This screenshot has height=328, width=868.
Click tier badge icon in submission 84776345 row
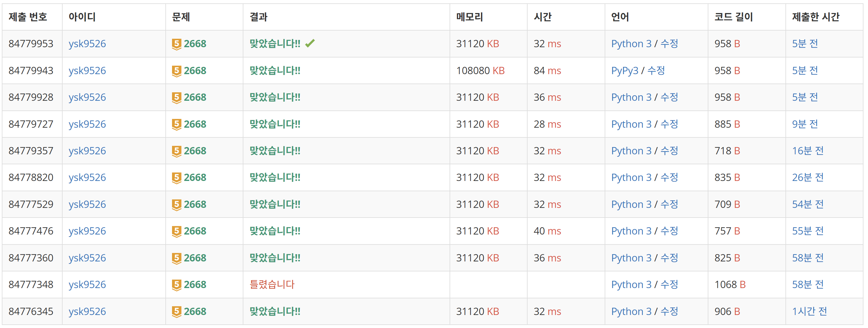click(x=176, y=311)
